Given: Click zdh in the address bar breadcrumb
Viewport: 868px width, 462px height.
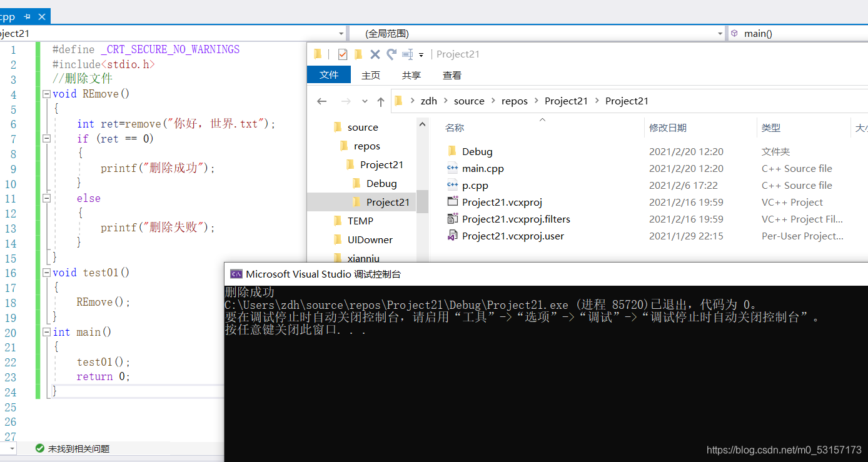Looking at the screenshot, I should (x=429, y=101).
